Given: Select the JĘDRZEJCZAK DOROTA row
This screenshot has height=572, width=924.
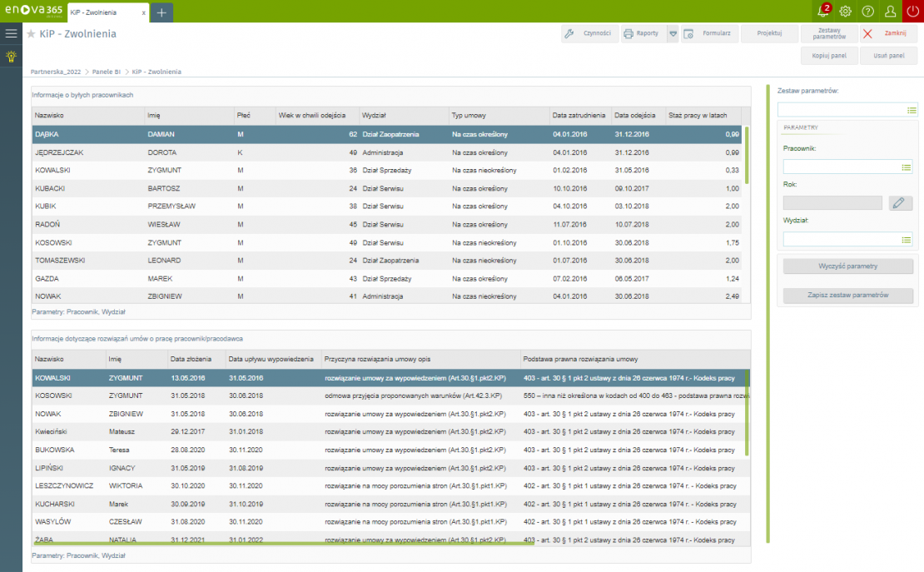Looking at the screenshot, I should [250, 152].
